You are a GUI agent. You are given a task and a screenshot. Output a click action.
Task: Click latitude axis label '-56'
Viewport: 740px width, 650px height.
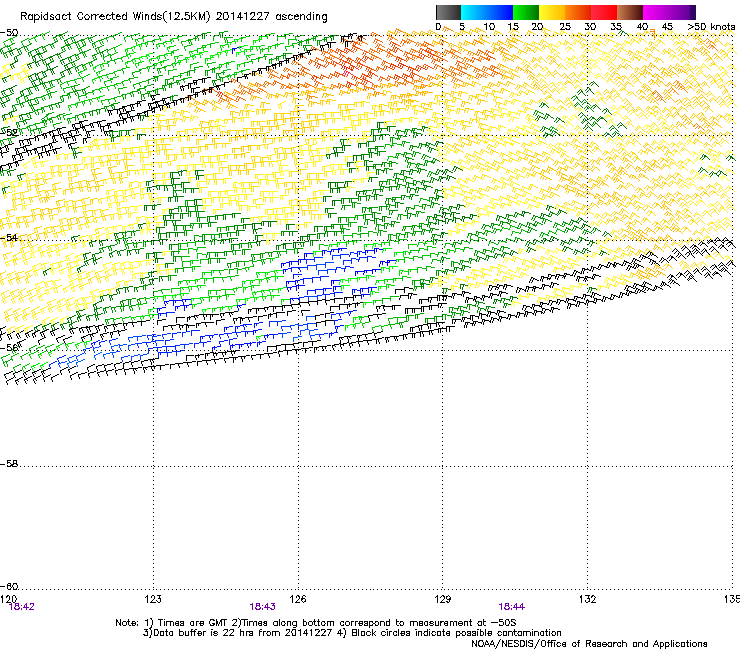9,347
